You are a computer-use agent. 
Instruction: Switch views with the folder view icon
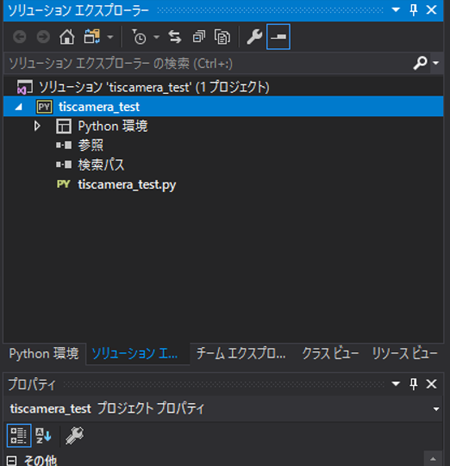(92, 37)
